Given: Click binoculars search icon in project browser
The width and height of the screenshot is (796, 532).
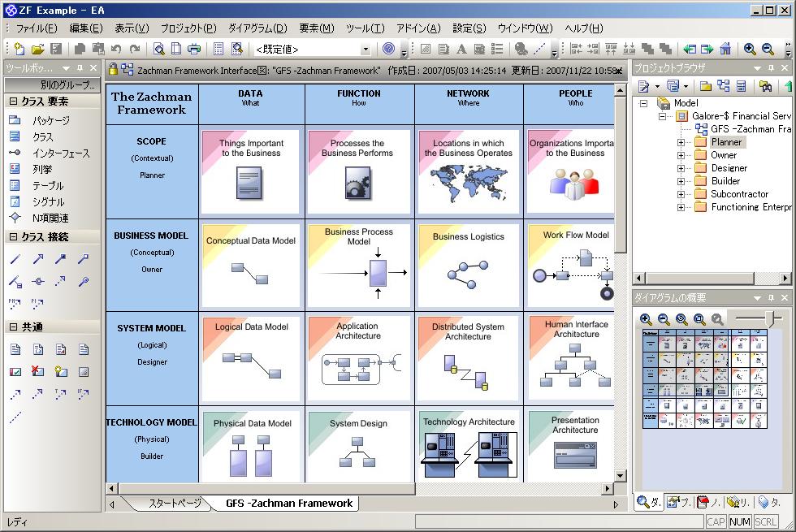Looking at the screenshot, I should [x=765, y=86].
